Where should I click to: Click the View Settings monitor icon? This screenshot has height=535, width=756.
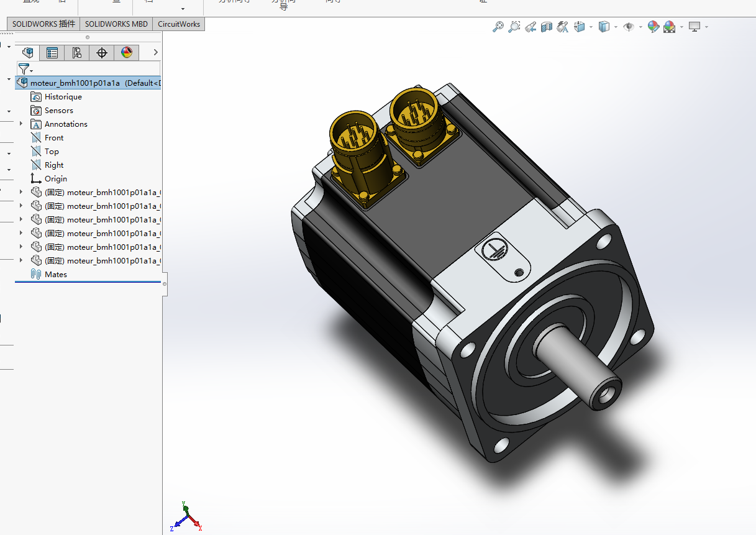(695, 27)
